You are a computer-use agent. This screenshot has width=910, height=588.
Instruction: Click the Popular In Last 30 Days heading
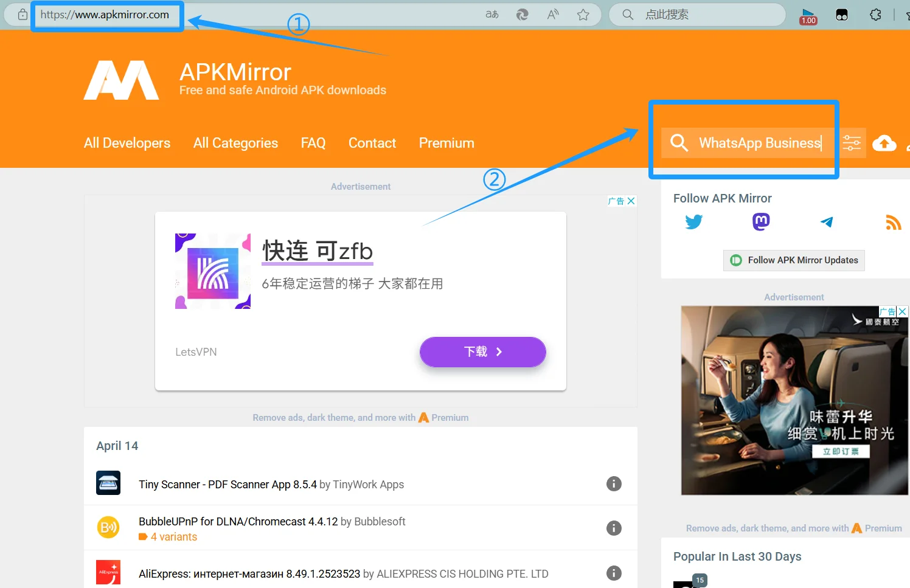point(737,556)
